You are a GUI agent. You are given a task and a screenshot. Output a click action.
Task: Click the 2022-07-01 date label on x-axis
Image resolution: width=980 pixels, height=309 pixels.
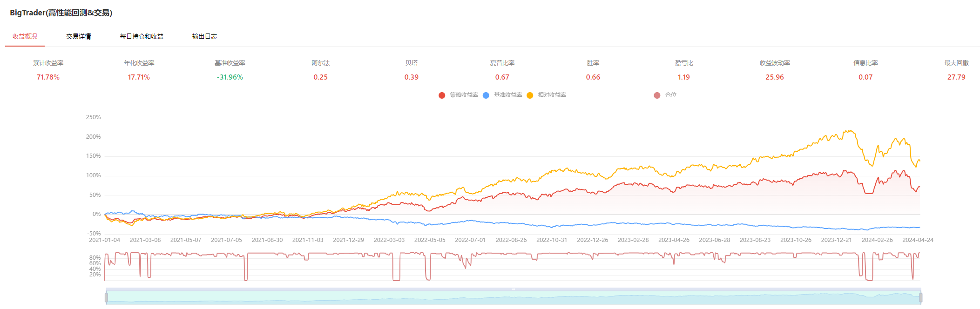click(x=470, y=240)
